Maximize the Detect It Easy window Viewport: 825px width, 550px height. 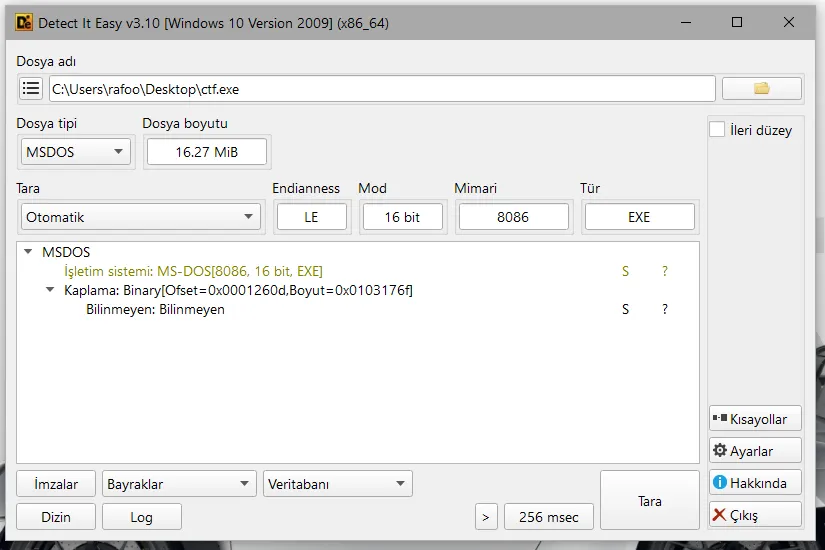(x=737, y=23)
